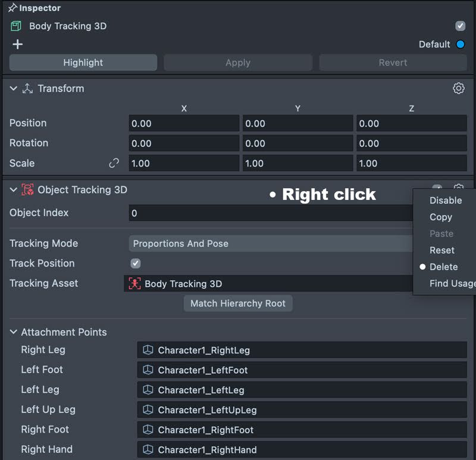The image size is (476, 460).
Task: Choose Delete from the context menu
Action: click(444, 267)
